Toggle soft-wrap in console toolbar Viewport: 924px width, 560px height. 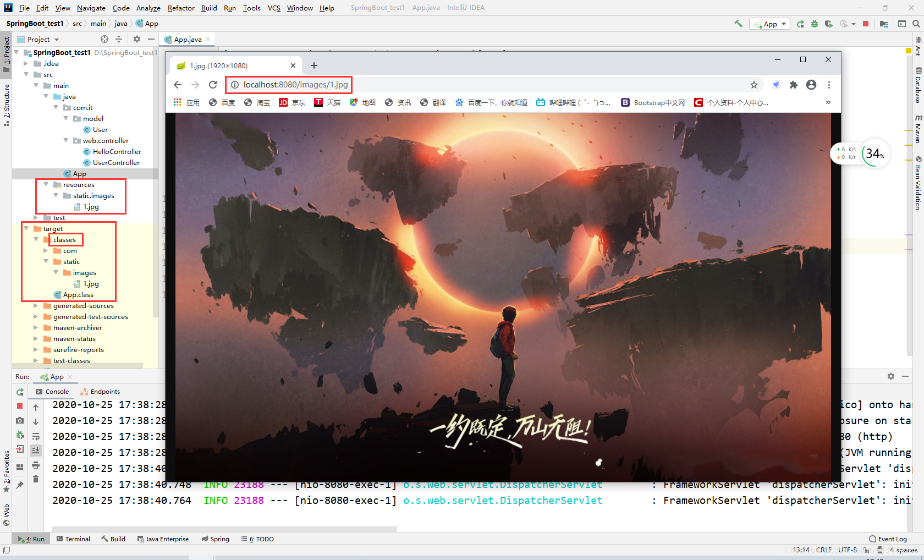point(36,436)
